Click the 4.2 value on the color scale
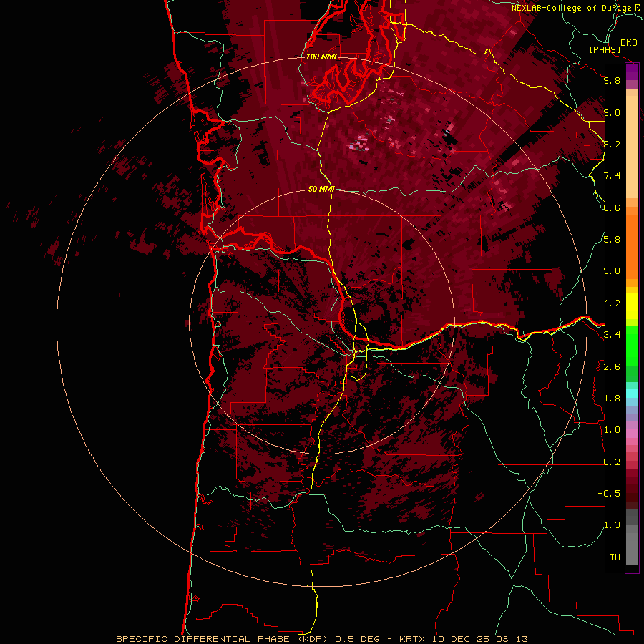Viewport: 644px width, 644px height. [612, 303]
